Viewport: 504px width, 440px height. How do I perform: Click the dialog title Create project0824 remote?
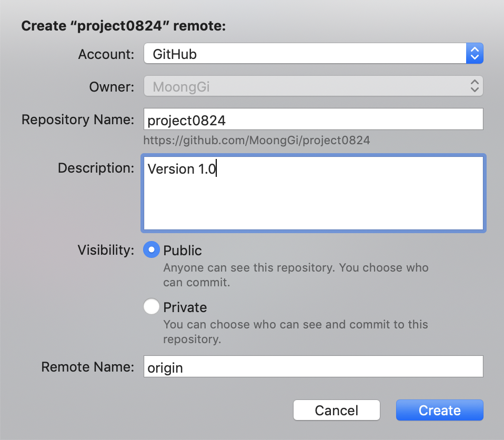click(x=124, y=26)
